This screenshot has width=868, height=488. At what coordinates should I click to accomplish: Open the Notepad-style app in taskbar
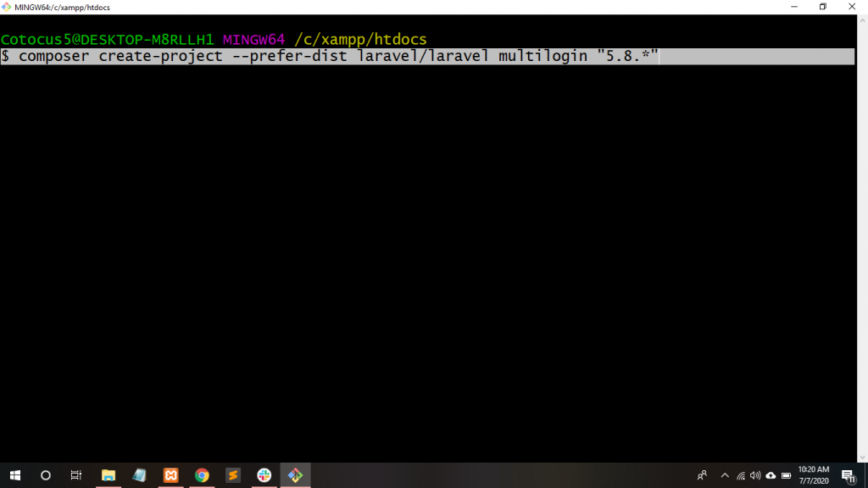(139, 475)
